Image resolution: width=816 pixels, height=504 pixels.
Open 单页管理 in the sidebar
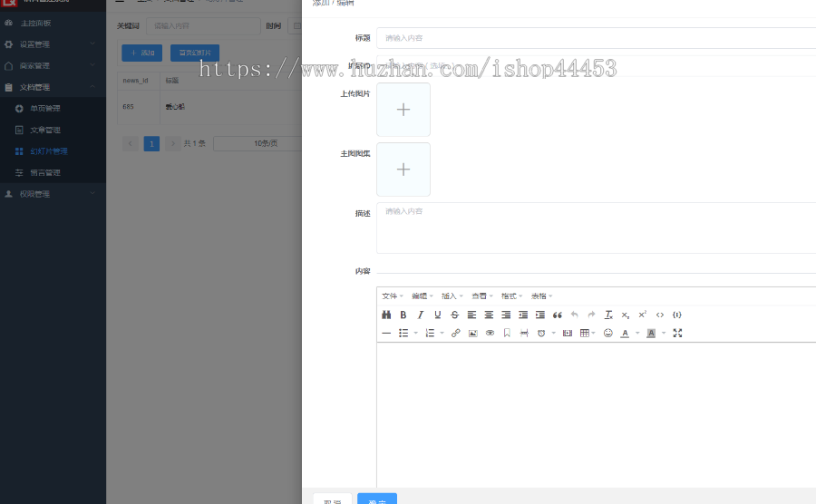point(53,108)
